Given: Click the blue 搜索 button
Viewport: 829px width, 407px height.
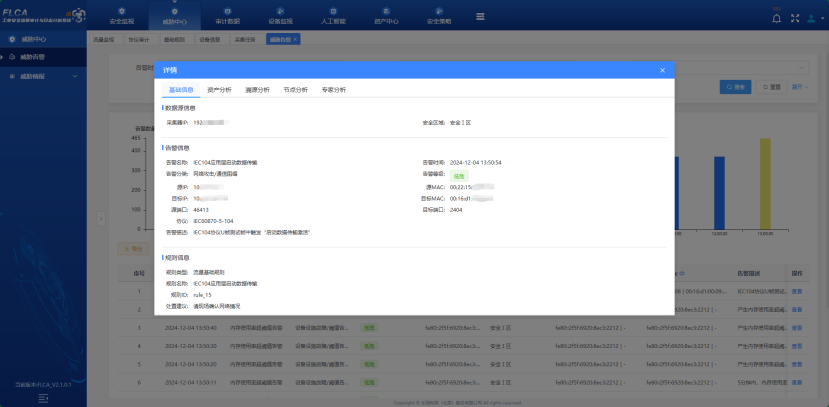Looking at the screenshot, I should tap(735, 87).
